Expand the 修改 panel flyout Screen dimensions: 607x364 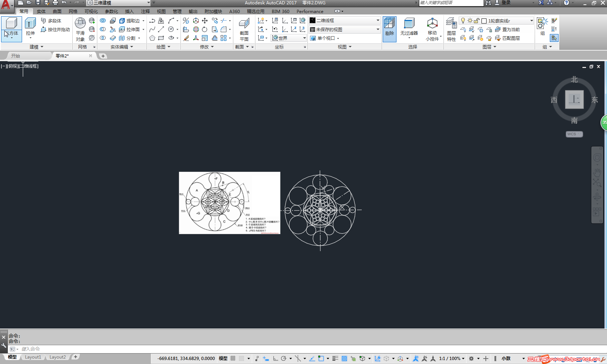tap(207, 47)
